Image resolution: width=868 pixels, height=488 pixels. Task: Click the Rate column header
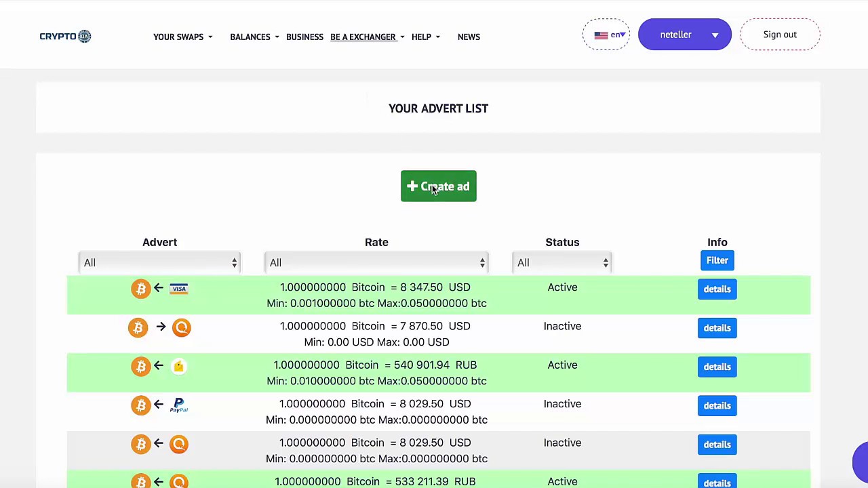tap(376, 242)
